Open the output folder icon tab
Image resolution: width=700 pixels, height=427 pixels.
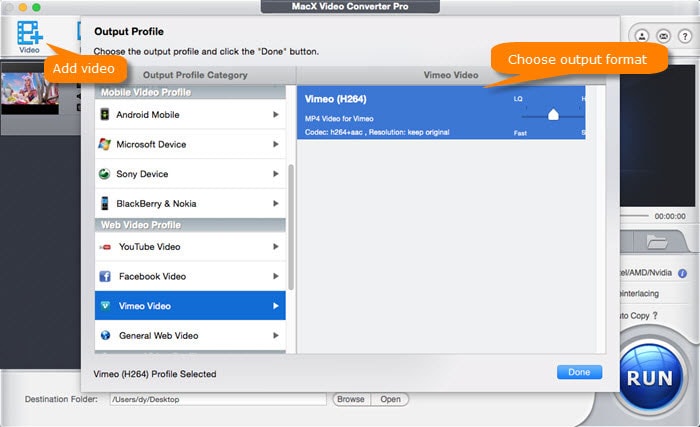[x=657, y=242]
